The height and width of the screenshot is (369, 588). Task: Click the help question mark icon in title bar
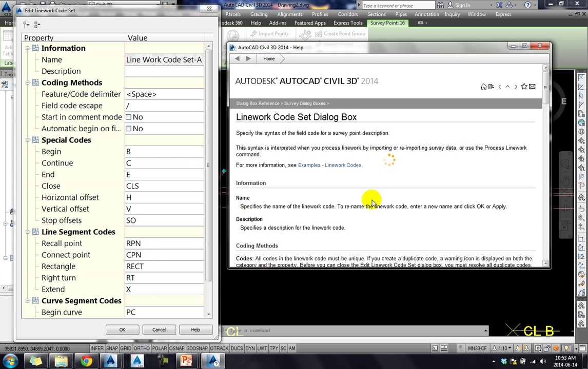(x=527, y=5)
